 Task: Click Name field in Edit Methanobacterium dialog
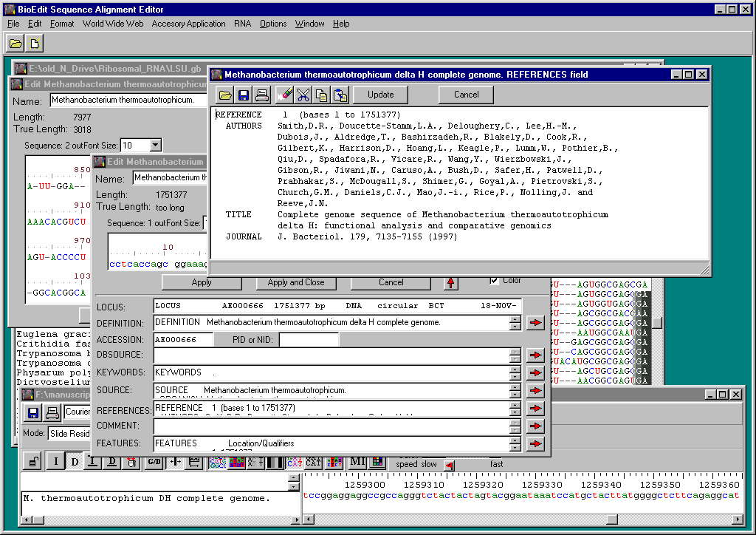170,177
